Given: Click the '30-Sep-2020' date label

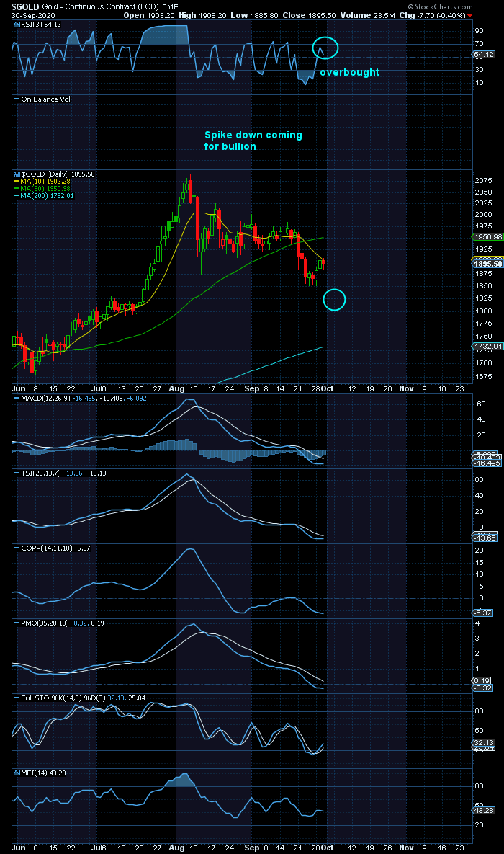Looking at the screenshot, I should click(32, 16).
